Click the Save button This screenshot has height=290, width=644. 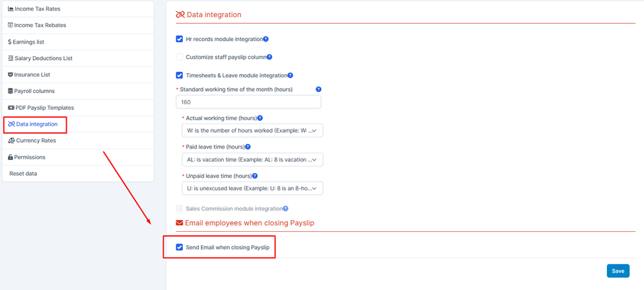coord(618,271)
